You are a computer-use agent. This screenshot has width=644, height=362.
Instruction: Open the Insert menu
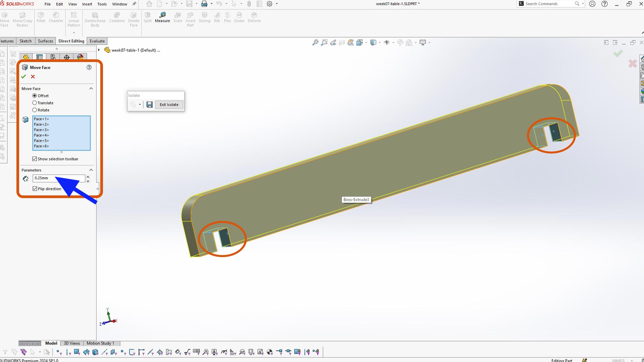(x=87, y=4)
